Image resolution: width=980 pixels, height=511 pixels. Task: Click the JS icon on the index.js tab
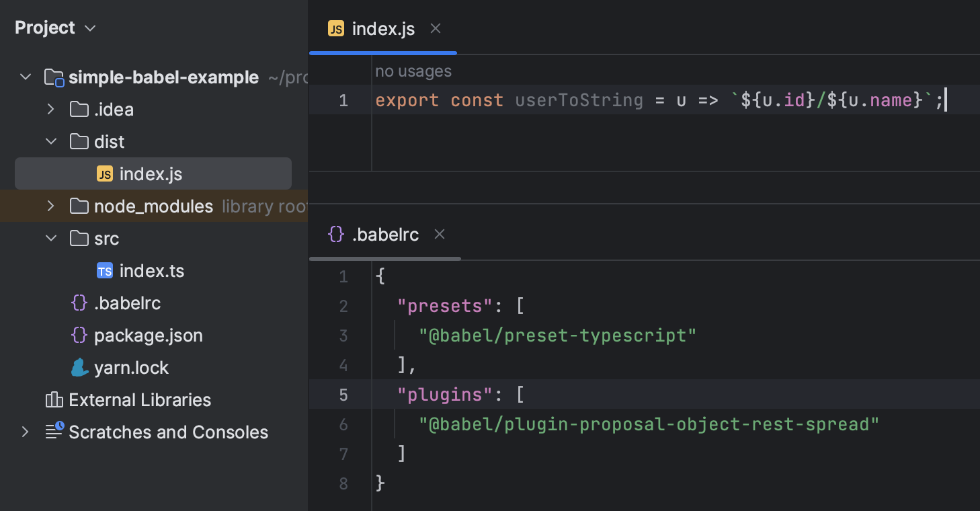click(x=335, y=29)
